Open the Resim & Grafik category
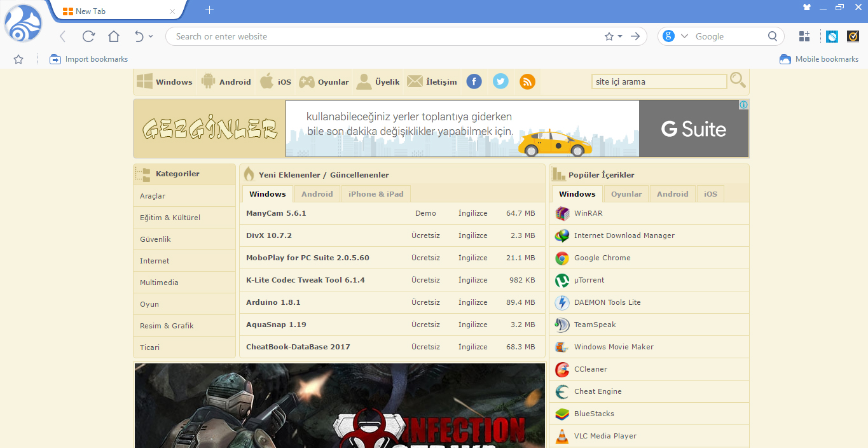 coord(184,326)
